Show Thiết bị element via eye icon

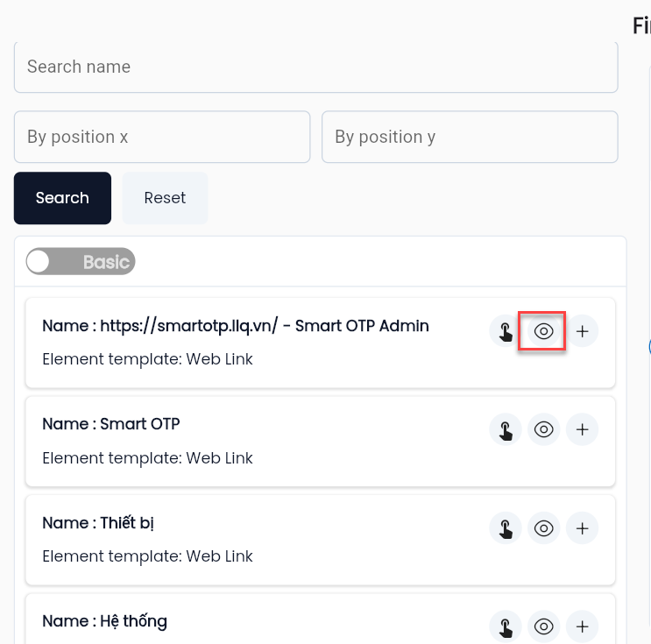tap(543, 528)
